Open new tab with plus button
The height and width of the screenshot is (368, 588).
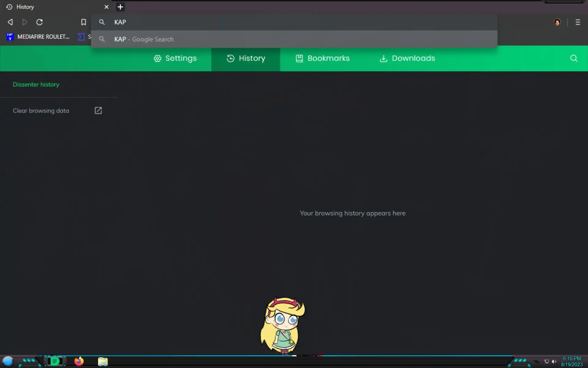coord(120,7)
